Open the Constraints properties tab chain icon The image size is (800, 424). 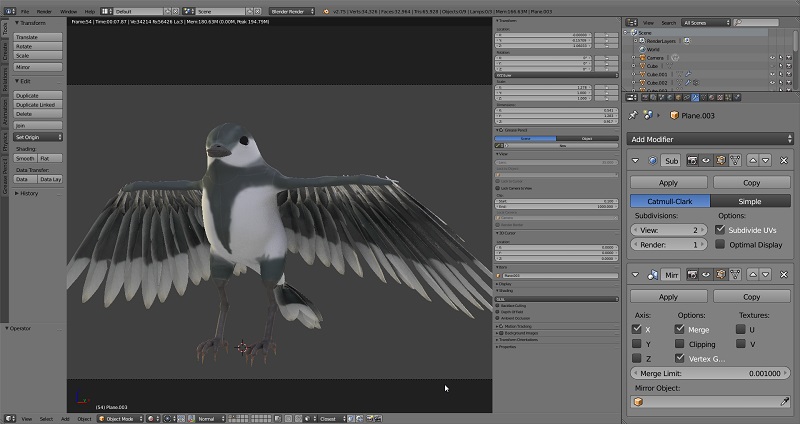click(686, 97)
